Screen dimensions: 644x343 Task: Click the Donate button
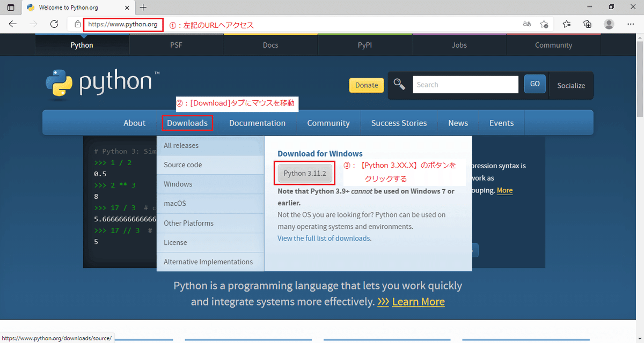[x=367, y=85]
